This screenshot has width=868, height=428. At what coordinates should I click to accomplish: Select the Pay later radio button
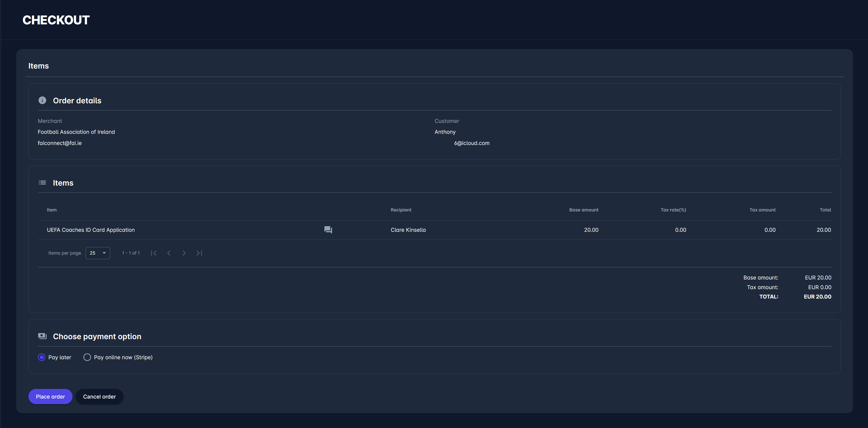point(41,357)
